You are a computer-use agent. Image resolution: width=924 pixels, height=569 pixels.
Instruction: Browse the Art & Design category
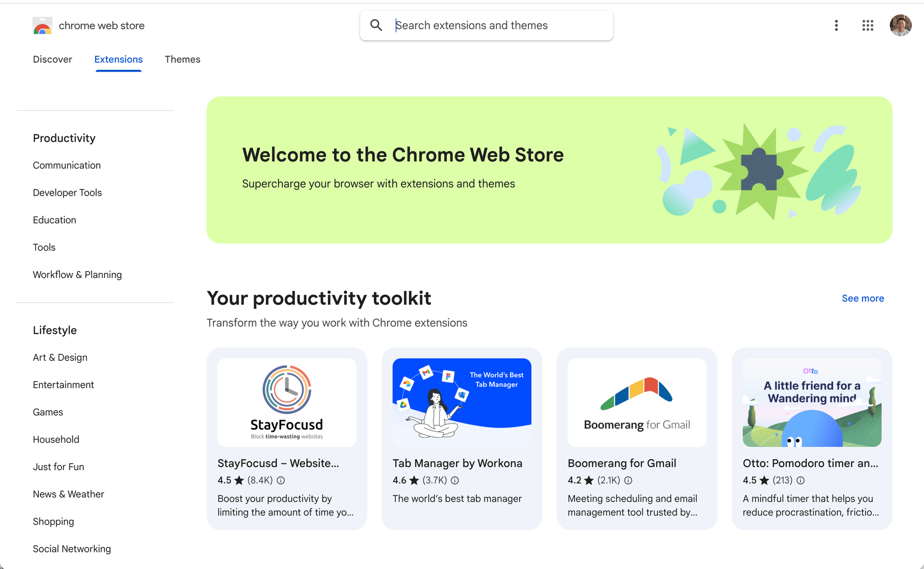60,357
